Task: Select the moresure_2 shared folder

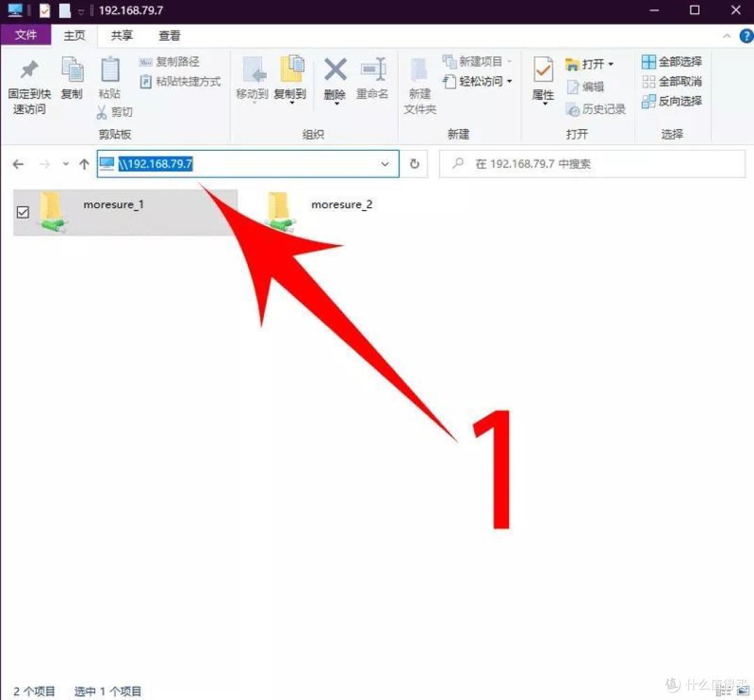Action: point(320,212)
